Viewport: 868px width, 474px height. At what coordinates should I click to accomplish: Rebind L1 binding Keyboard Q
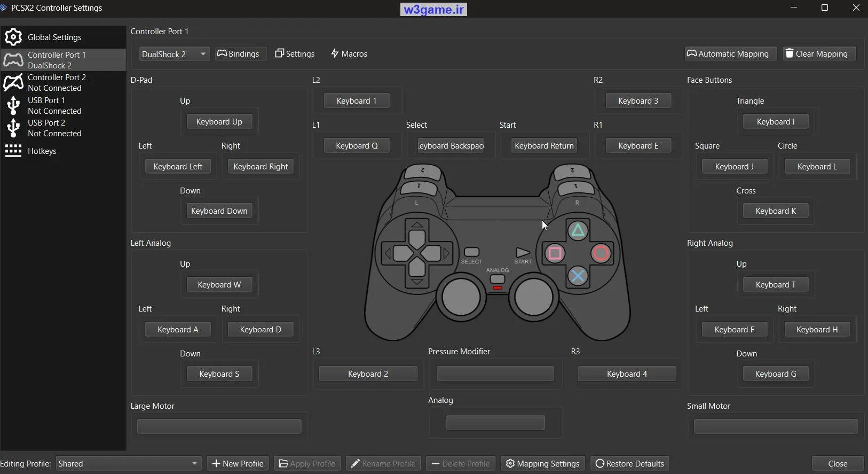(357, 145)
